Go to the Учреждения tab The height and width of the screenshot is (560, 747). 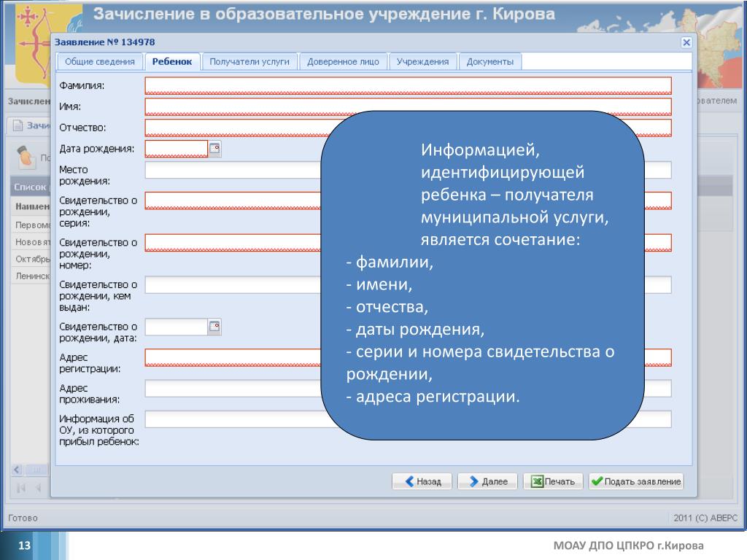point(422,62)
